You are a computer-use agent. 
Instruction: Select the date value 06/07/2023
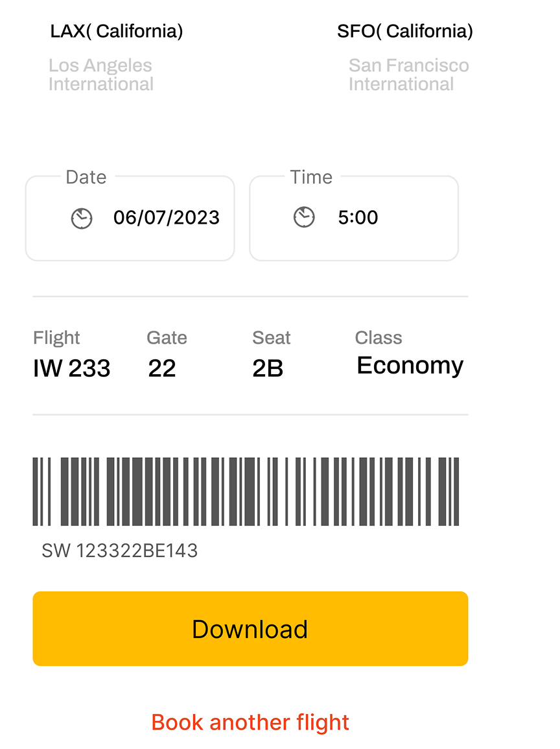(167, 217)
